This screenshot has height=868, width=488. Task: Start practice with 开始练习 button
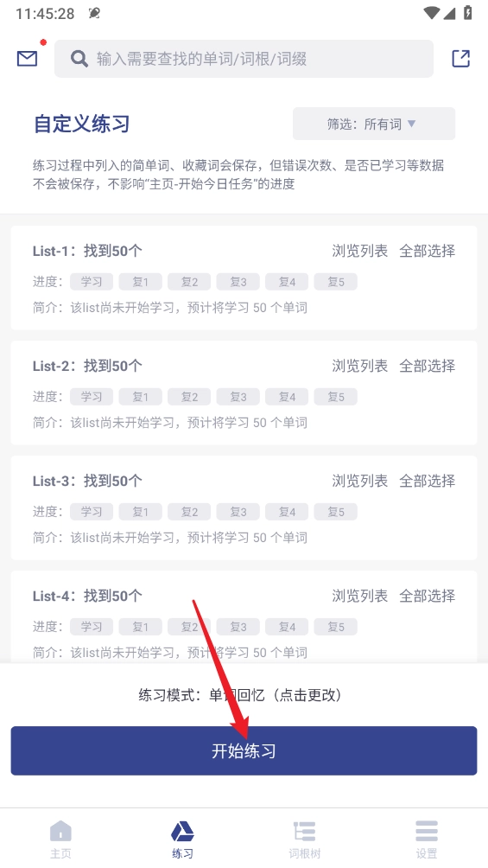click(244, 750)
